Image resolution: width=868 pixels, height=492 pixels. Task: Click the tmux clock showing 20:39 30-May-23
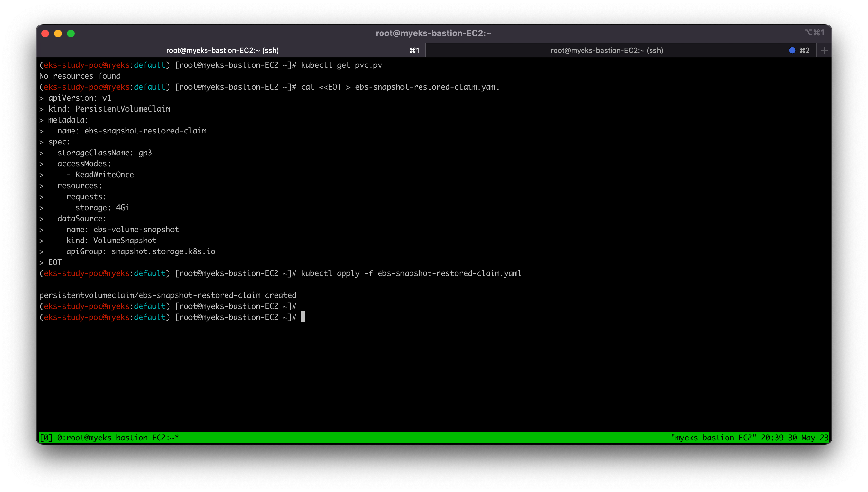click(794, 438)
